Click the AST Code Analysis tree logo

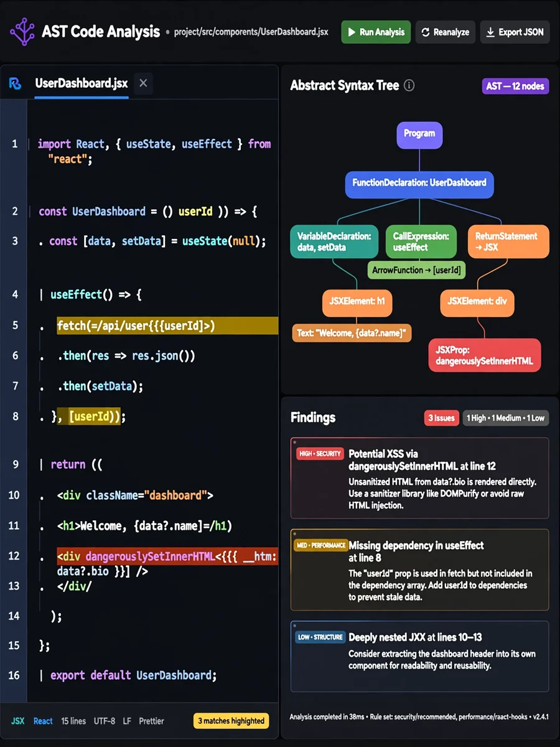click(x=22, y=31)
